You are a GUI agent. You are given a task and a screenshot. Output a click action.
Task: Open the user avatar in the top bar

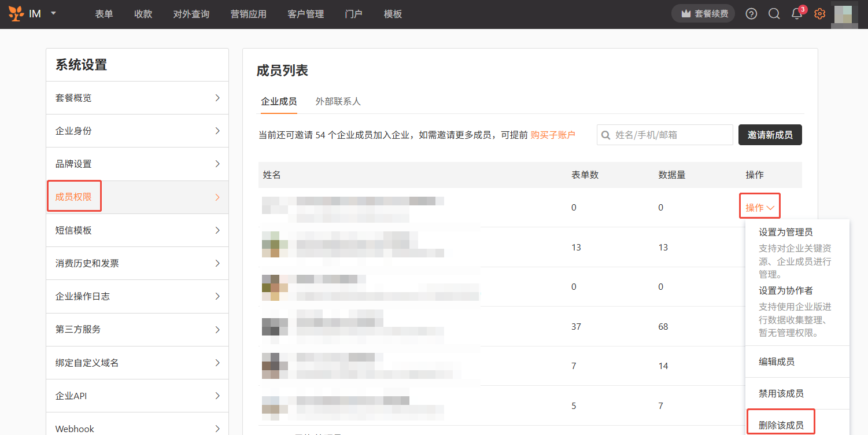pyautogui.click(x=845, y=14)
